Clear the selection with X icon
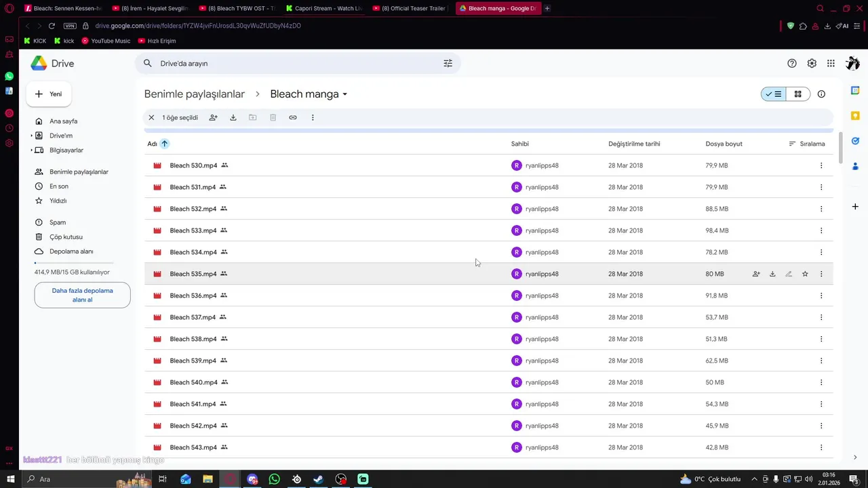868x488 pixels. 151,117
